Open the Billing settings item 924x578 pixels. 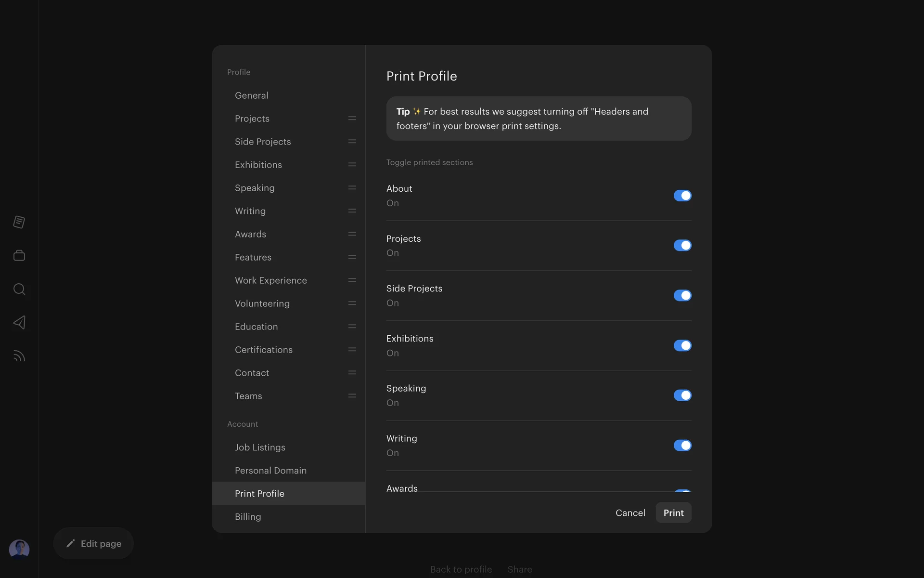[x=248, y=517]
